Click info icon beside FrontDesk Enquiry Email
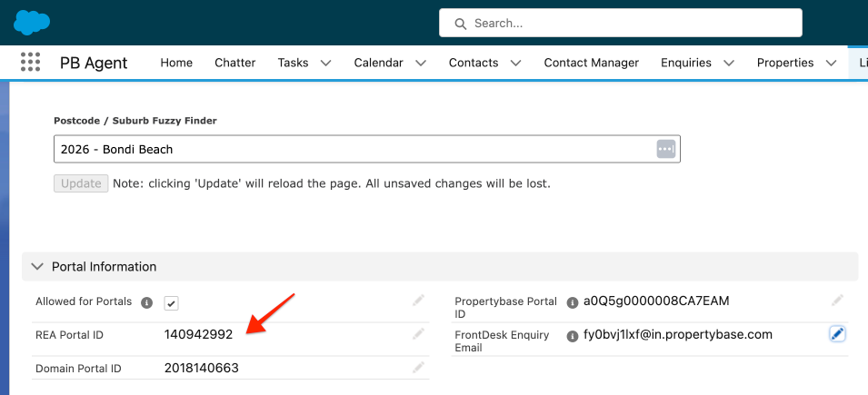 pyautogui.click(x=573, y=336)
